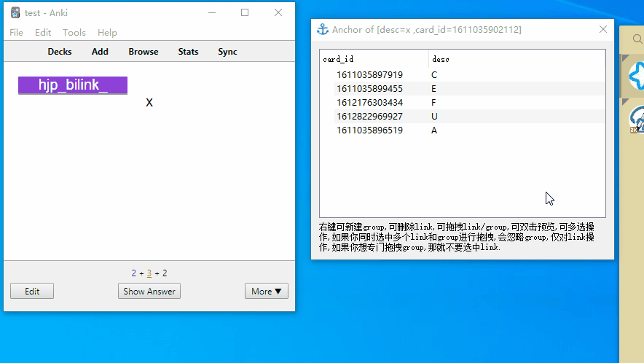Close the Anchor window
The width and height of the screenshot is (644, 363).
pyautogui.click(x=603, y=29)
